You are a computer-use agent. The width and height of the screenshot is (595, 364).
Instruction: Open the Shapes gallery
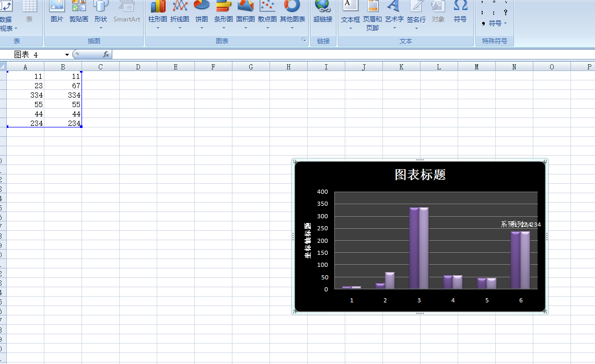(100, 15)
